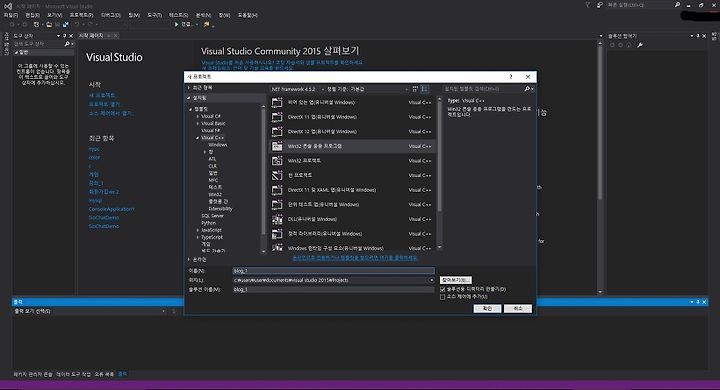Click the solution name input field
Viewport: 720px width, 390px height.
tap(333, 289)
